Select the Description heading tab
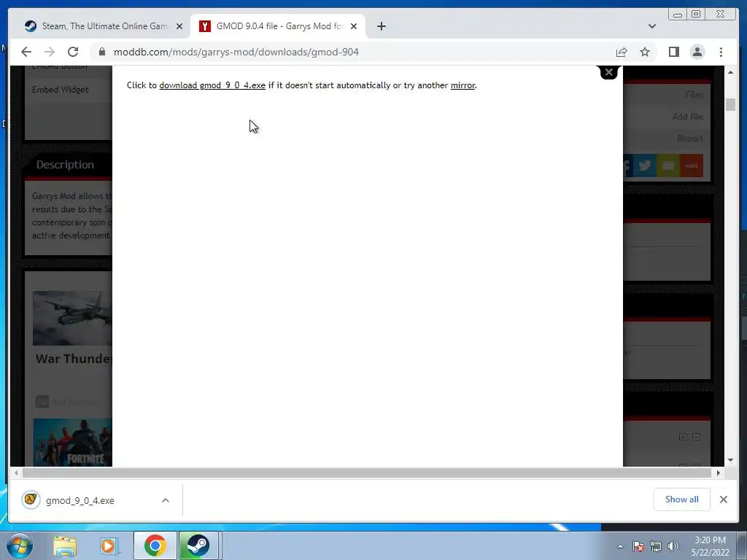This screenshot has width=747, height=560. click(65, 165)
